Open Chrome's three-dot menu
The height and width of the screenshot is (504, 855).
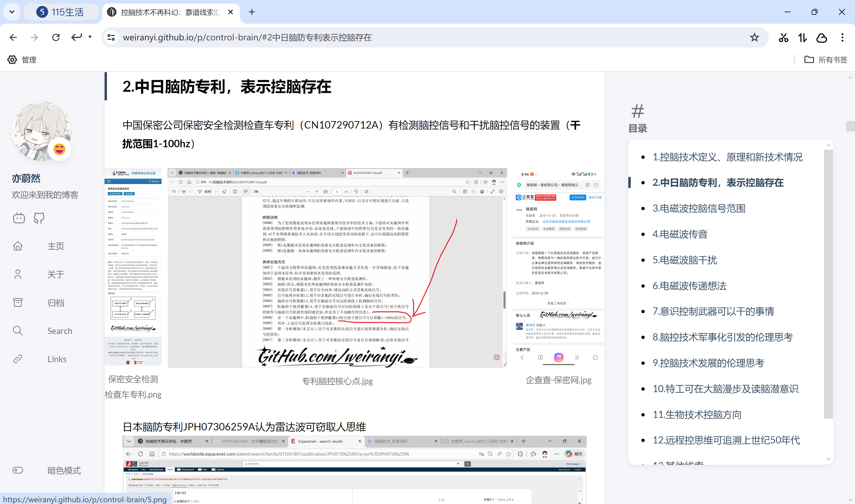click(x=843, y=37)
